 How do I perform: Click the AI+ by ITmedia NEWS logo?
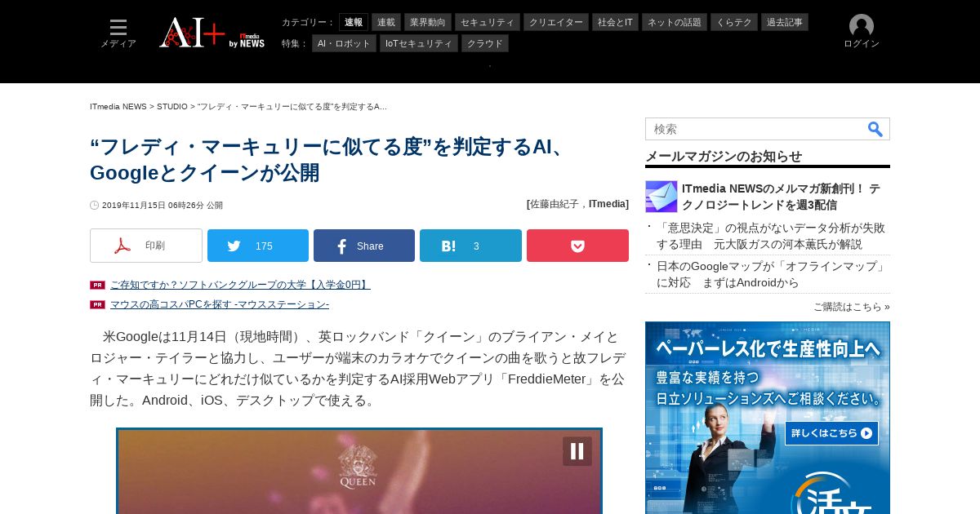pos(212,33)
